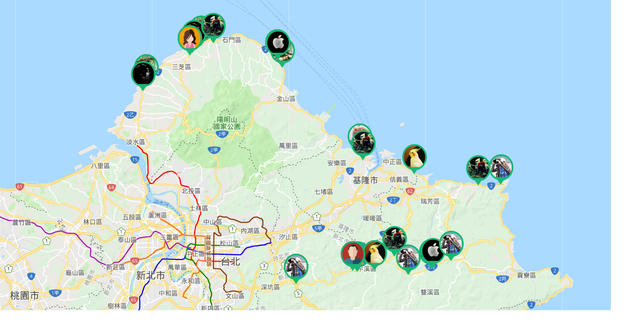This screenshot has height=325, width=644.
Task: Select the route 62 highway shield
Action: coord(410,191)
